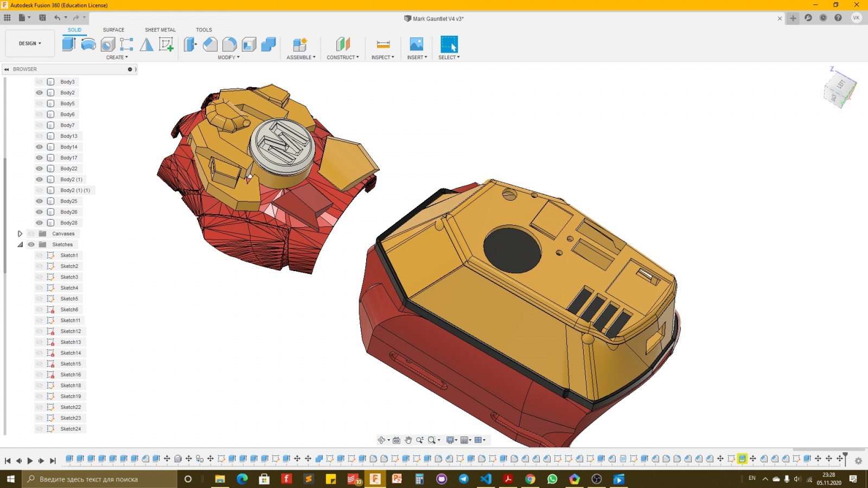The height and width of the screenshot is (488, 868).
Task: Open the MODIFY dropdown menu
Action: (228, 57)
